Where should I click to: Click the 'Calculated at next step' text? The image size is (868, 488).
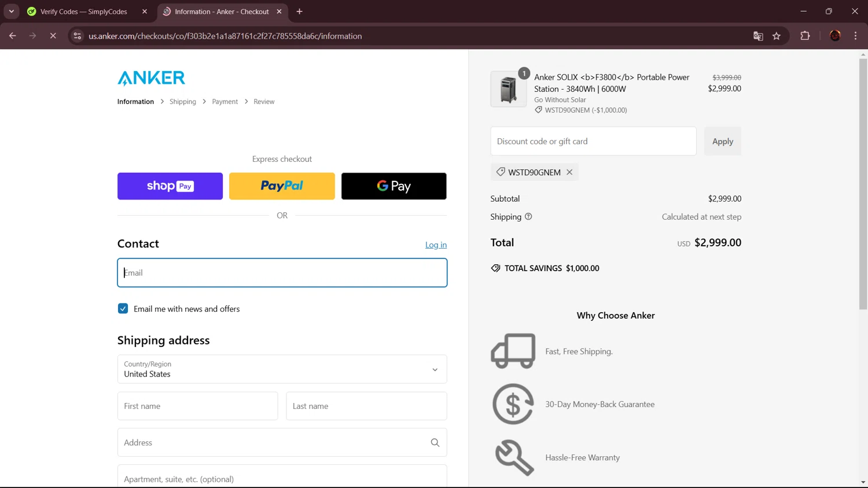point(701,217)
